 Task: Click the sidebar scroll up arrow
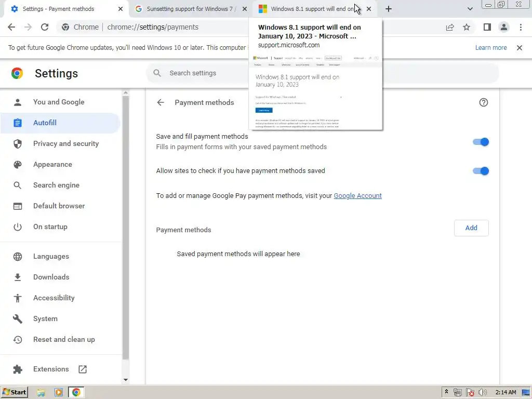point(126,92)
